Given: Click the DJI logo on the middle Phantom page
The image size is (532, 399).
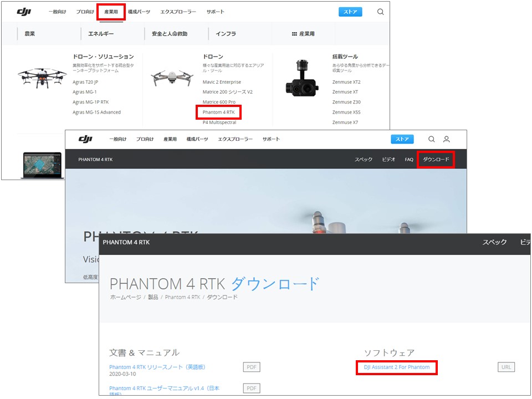Looking at the screenshot, I should 85,139.
